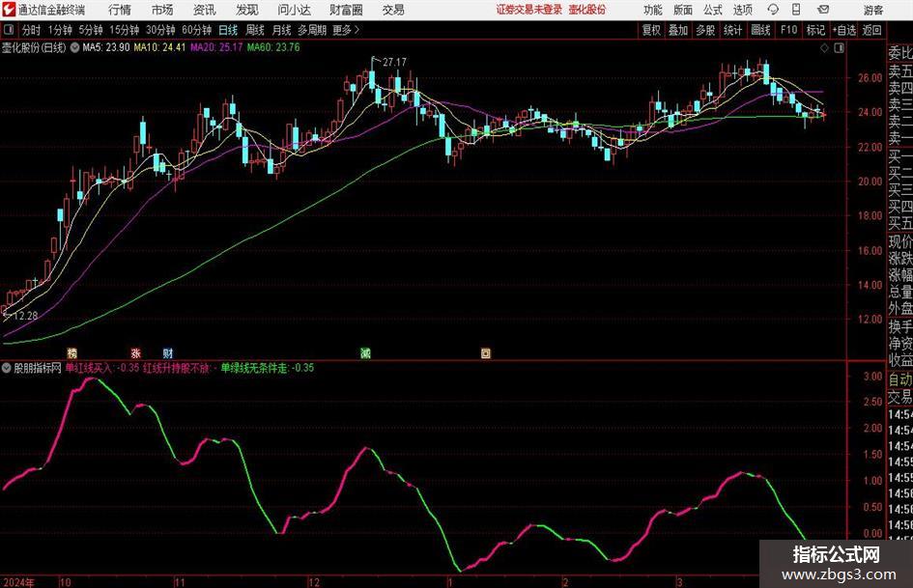The image size is (913, 588).
Task: Open the 交易 menu
Action: (393, 10)
